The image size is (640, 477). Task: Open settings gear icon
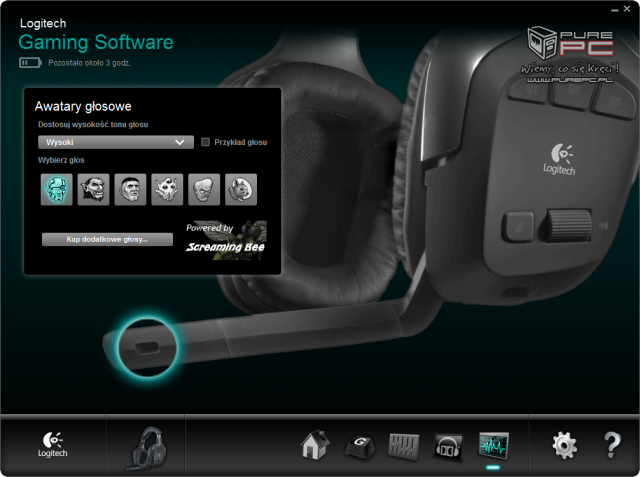tap(565, 446)
